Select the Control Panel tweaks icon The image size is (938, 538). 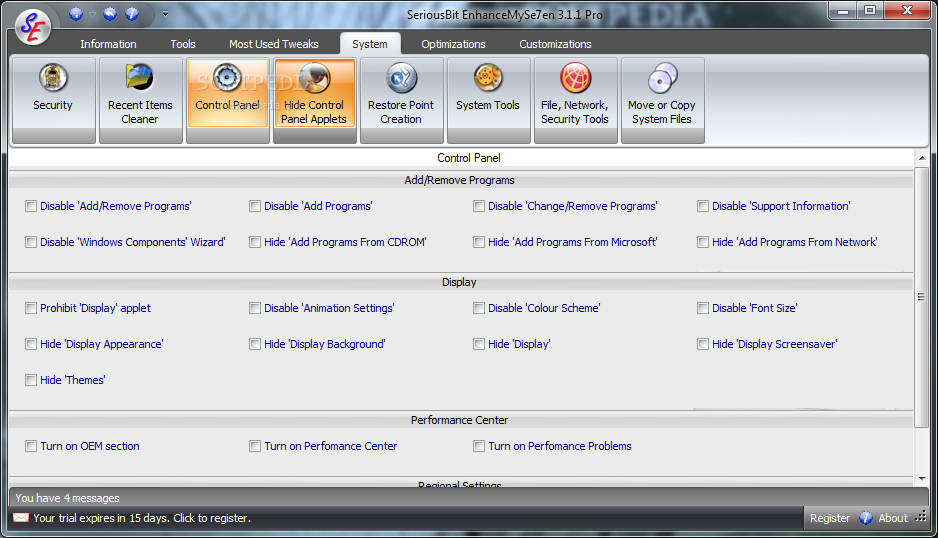click(x=228, y=100)
